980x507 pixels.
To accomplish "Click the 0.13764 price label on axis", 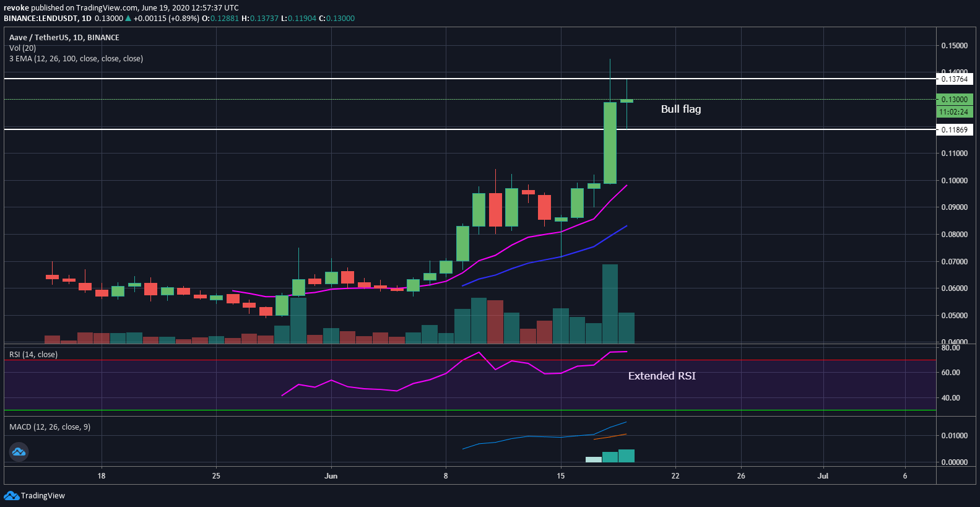I will coord(954,79).
